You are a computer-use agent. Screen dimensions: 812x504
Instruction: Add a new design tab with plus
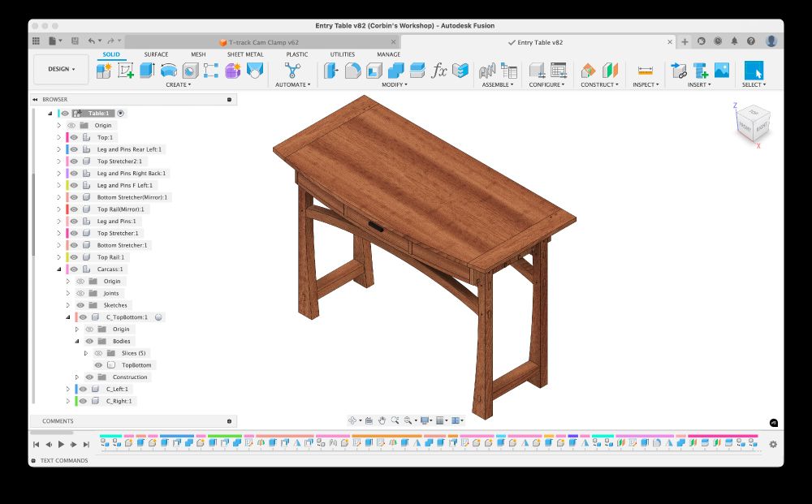(x=685, y=42)
